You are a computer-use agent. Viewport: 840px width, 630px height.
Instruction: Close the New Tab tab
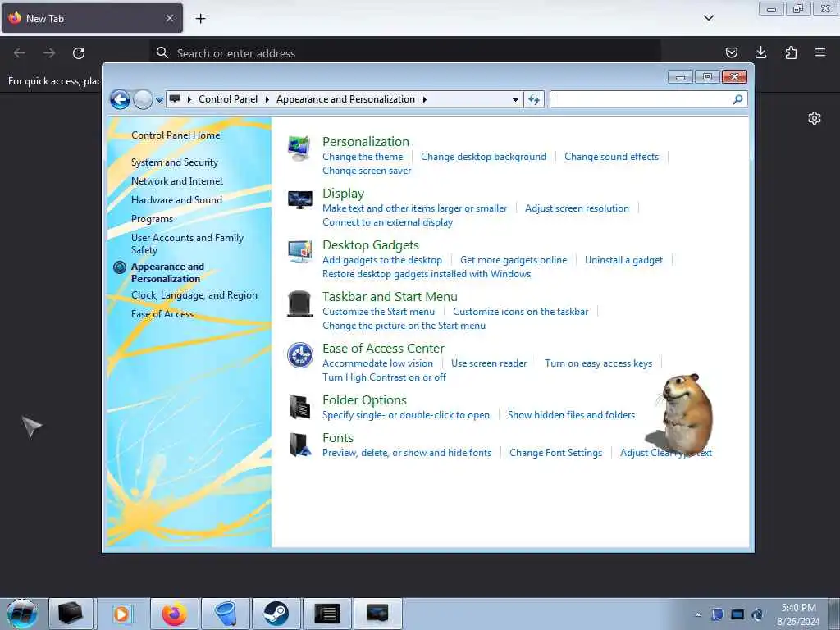(x=169, y=18)
